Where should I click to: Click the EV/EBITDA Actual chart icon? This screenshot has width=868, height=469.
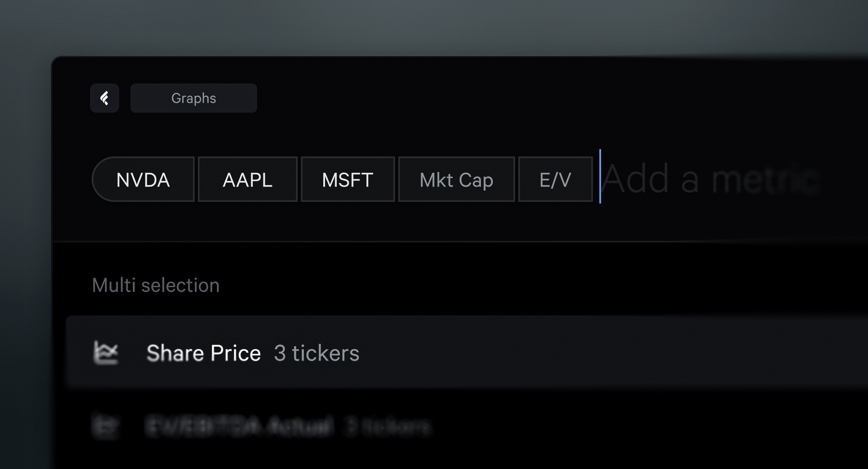pos(106,426)
